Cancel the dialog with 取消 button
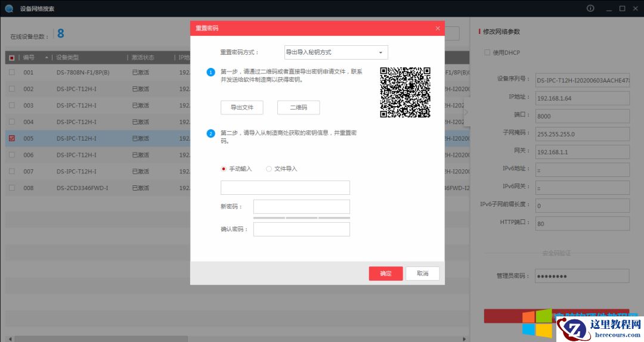The height and width of the screenshot is (342, 644). 423,273
